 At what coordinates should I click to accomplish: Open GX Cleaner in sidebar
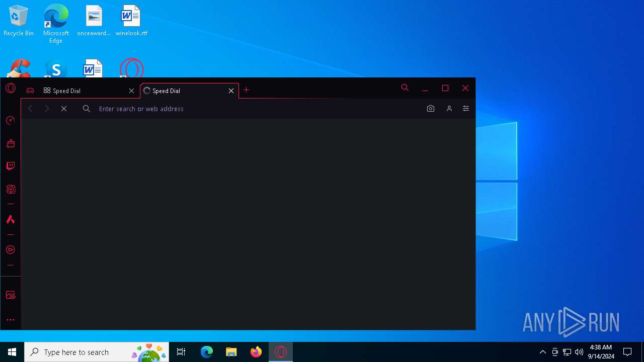pos(11,143)
